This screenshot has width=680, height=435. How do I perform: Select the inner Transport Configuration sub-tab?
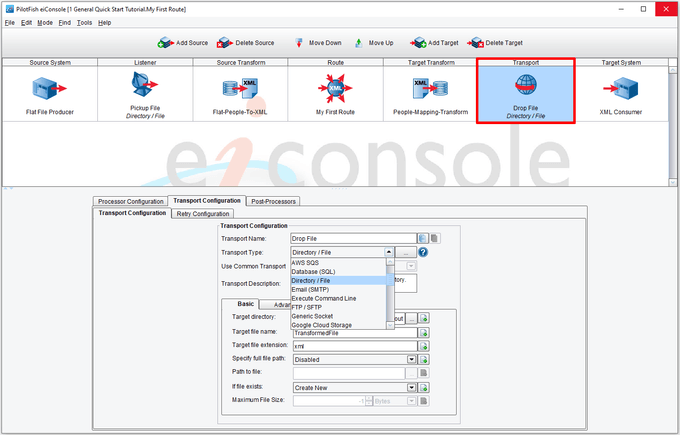click(x=132, y=213)
